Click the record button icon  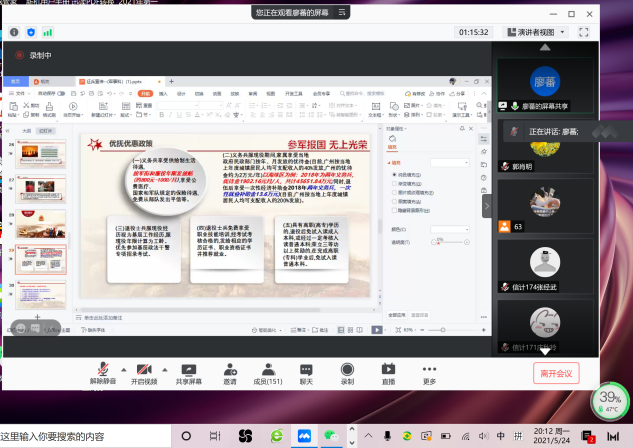(347, 368)
